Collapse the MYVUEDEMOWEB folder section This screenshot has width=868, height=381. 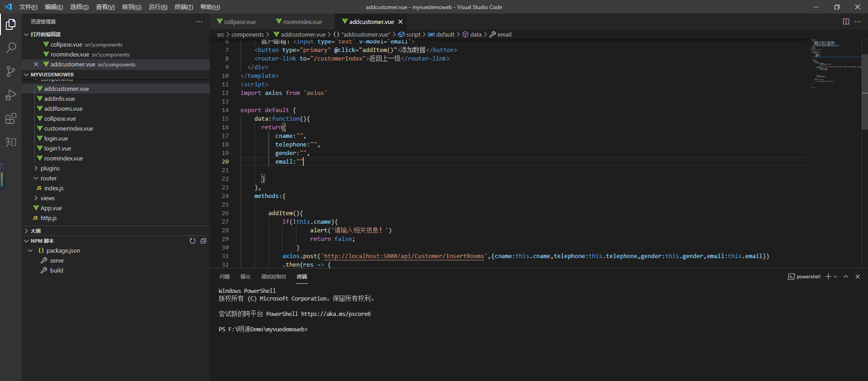[x=26, y=75]
